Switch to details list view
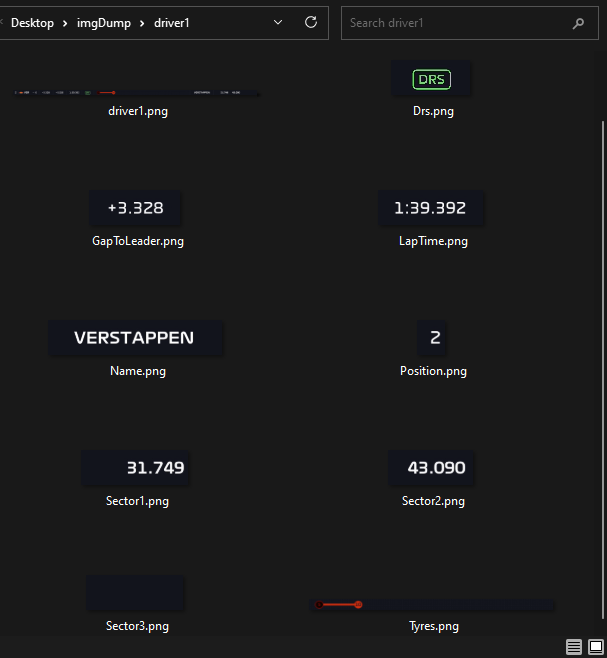Image resolution: width=607 pixels, height=658 pixels. 574,647
